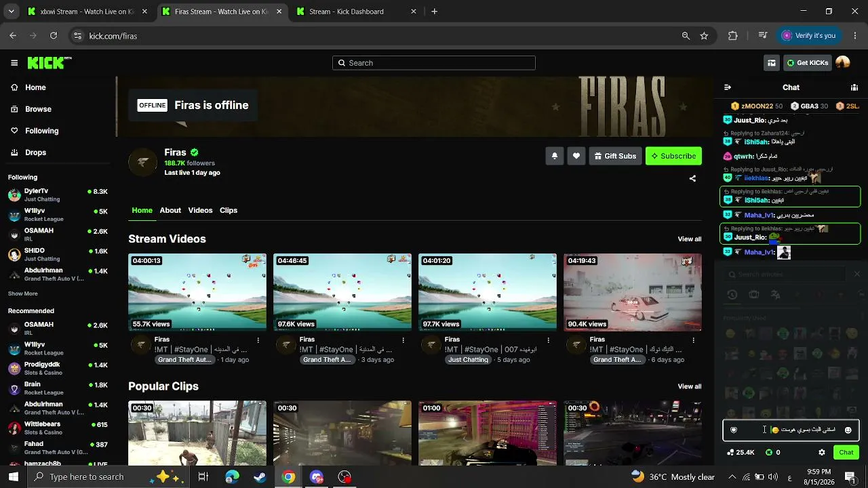Switch to the Kick Dashboard browser tab
The image size is (868, 488).
pyautogui.click(x=357, y=12)
